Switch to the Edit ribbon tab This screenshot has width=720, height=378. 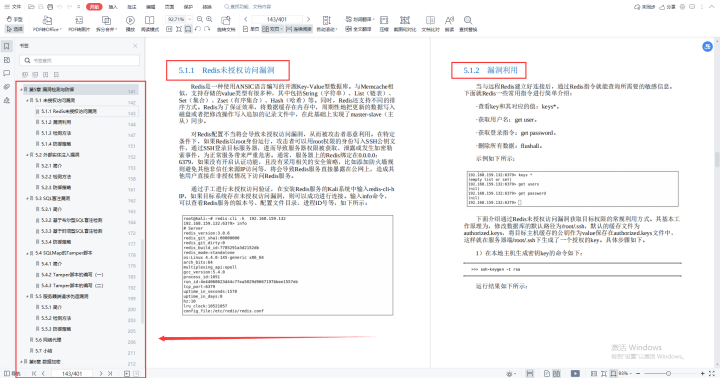pos(151,7)
